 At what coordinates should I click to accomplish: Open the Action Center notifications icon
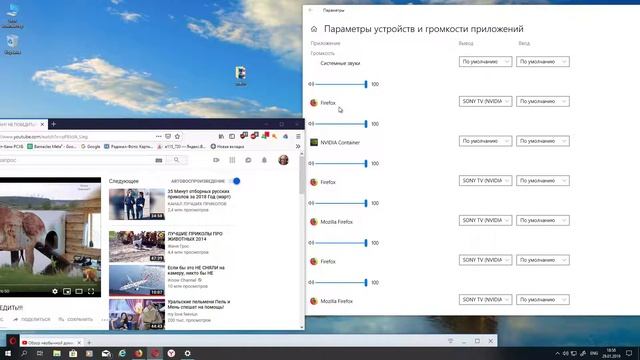tap(629, 353)
